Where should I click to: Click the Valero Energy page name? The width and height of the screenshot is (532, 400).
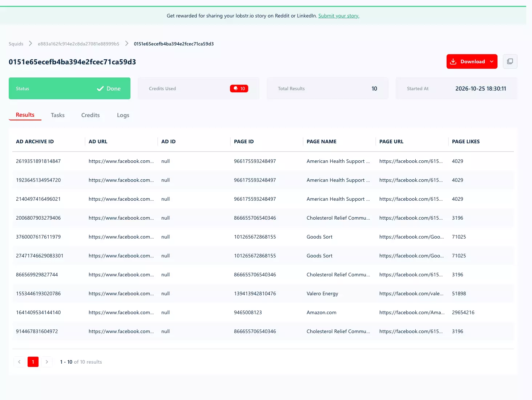pos(322,293)
